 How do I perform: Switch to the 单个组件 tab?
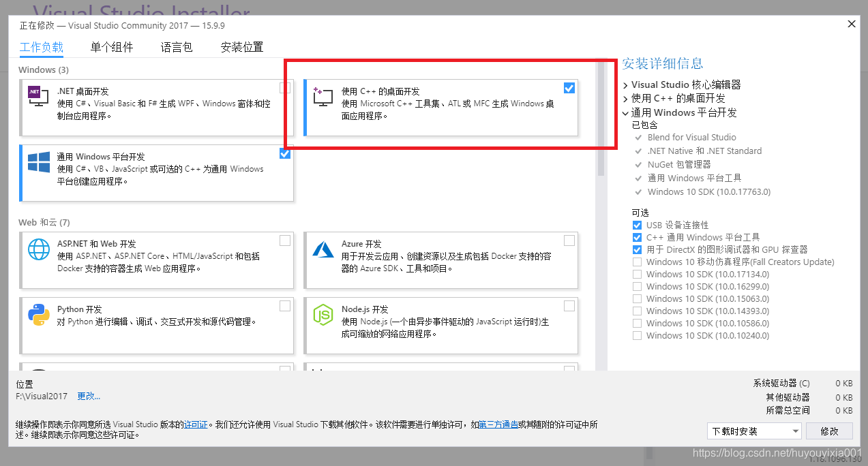point(112,47)
